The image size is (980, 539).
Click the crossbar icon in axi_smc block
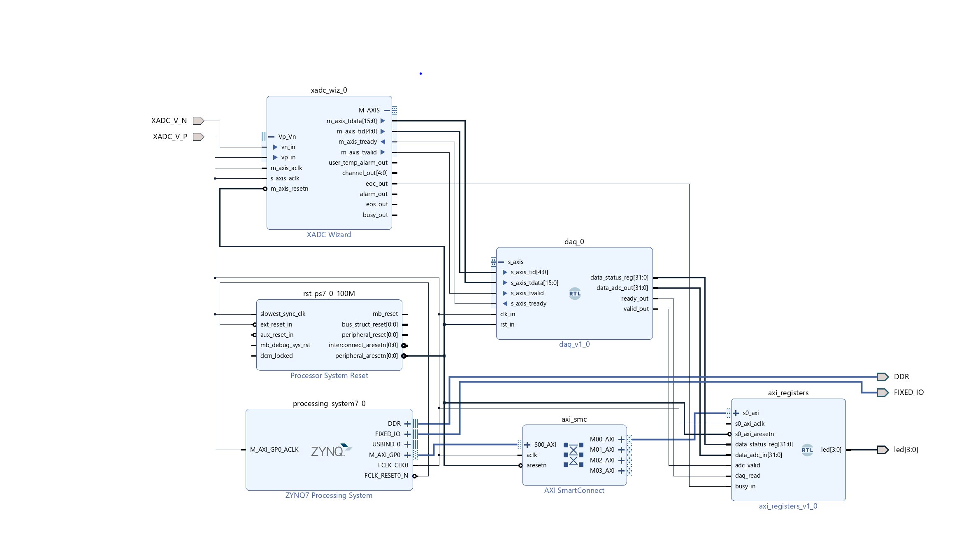[573, 455]
